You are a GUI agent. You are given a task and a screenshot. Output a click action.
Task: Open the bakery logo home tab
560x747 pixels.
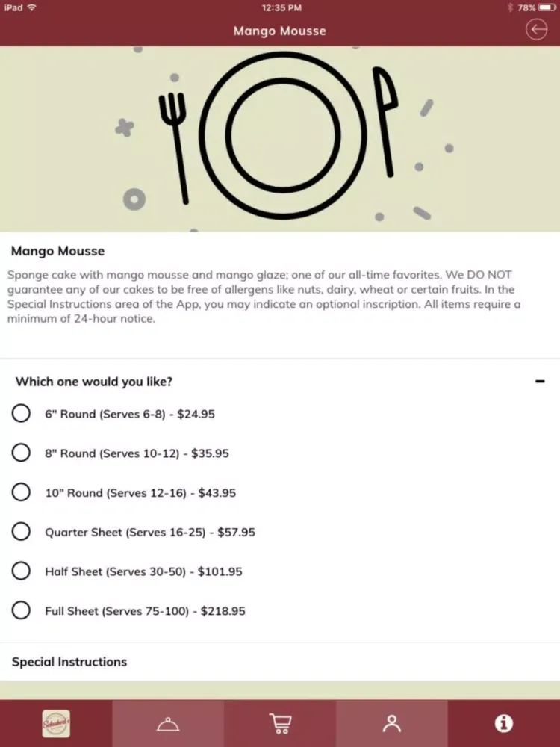click(56, 723)
